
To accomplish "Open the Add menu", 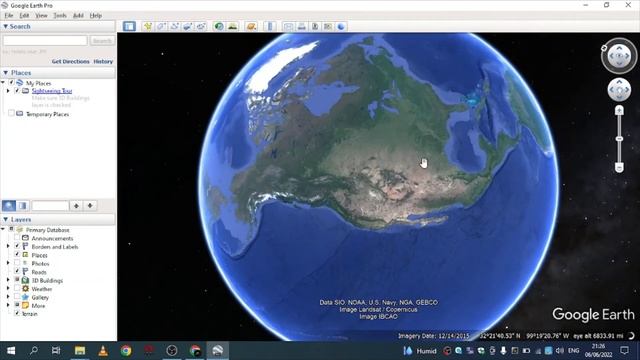I will click(x=78, y=16).
